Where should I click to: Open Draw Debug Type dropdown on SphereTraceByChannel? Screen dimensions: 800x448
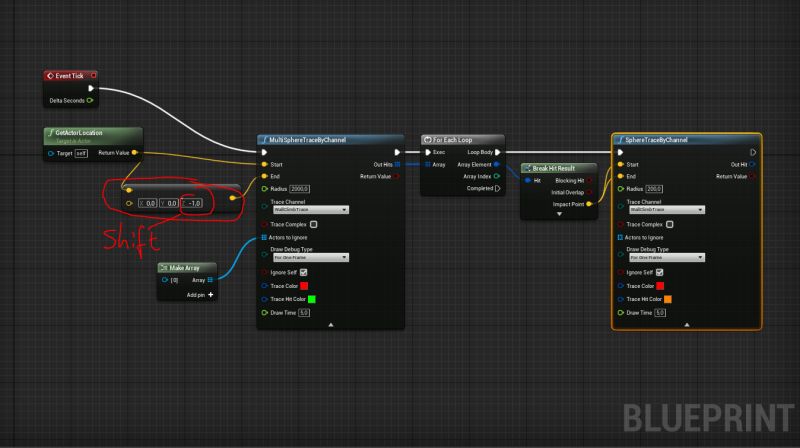point(667,257)
